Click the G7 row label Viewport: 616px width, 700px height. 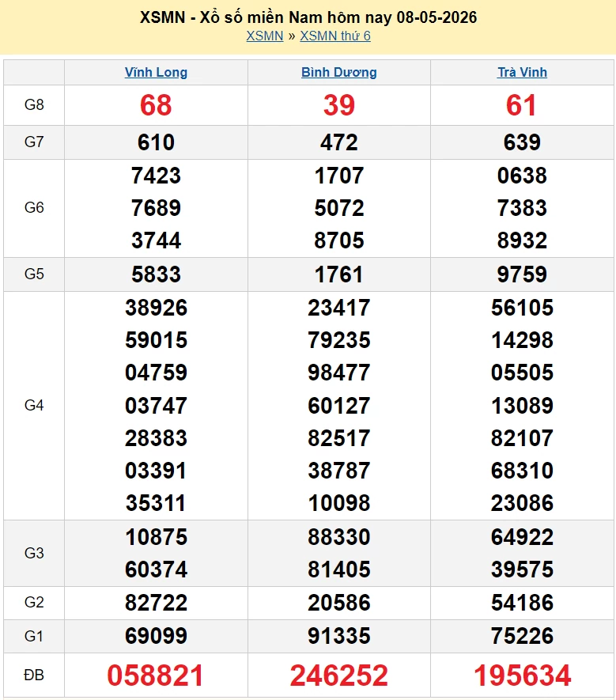tap(34, 142)
